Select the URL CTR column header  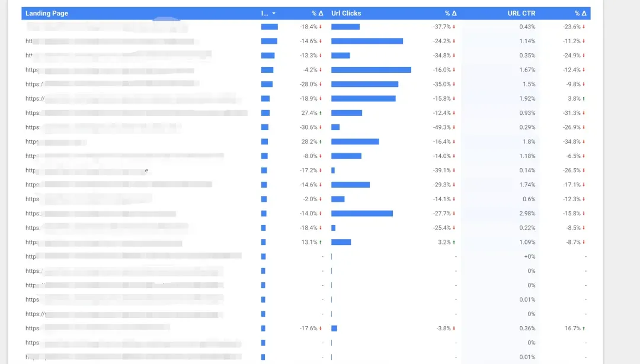pos(521,13)
